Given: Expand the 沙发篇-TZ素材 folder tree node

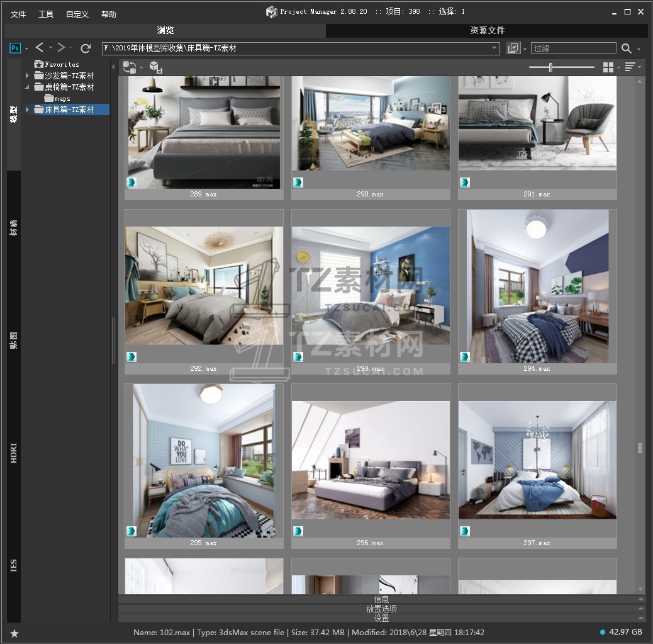Looking at the screenshot, I should click(28, 76).
